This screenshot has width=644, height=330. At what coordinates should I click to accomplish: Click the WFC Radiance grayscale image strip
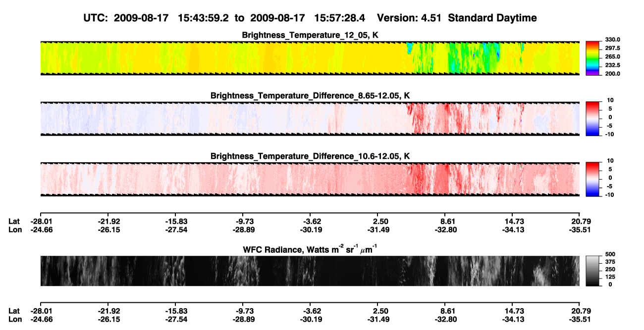pyautogui.click(x=310, y=271)
